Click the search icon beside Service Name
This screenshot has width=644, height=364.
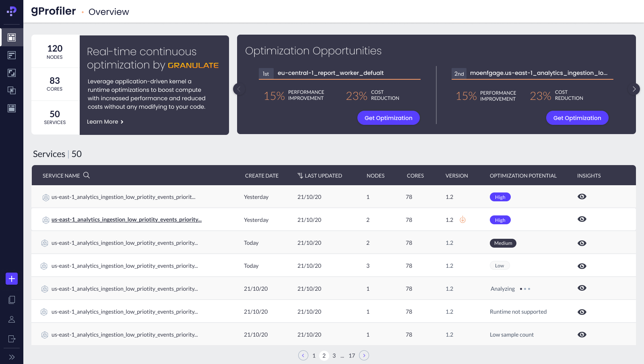click(87, 175)
